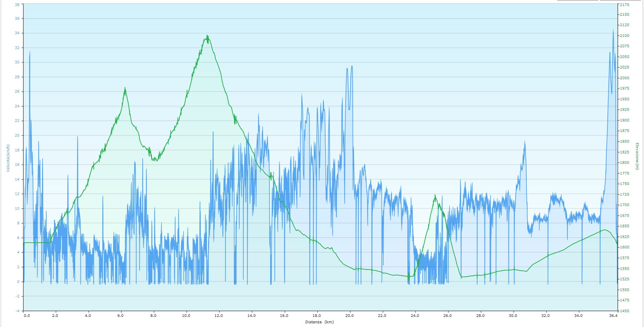Click the 2175 tick on the elevation axis
The image size is (644, 327).
tap(625, 5)
